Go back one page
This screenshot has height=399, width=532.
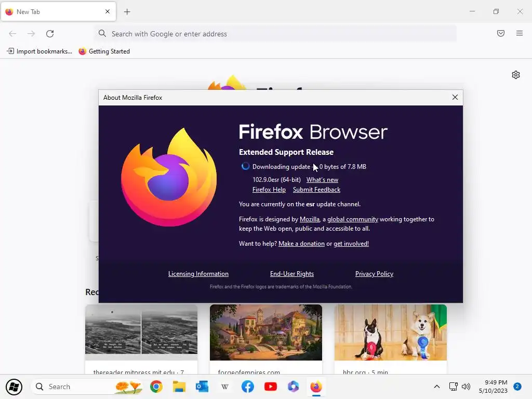[12, 34]
